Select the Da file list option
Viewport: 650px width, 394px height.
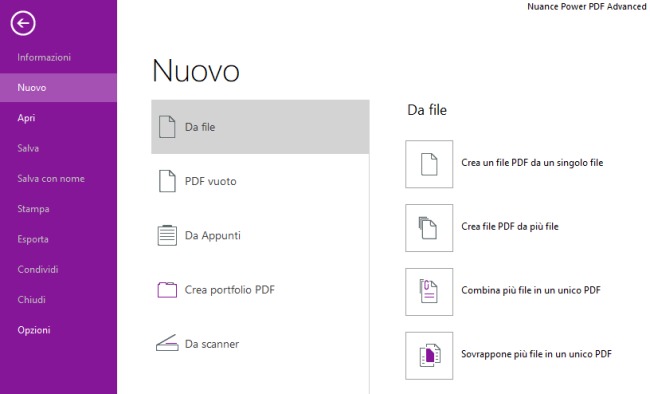tap(260, 127)
